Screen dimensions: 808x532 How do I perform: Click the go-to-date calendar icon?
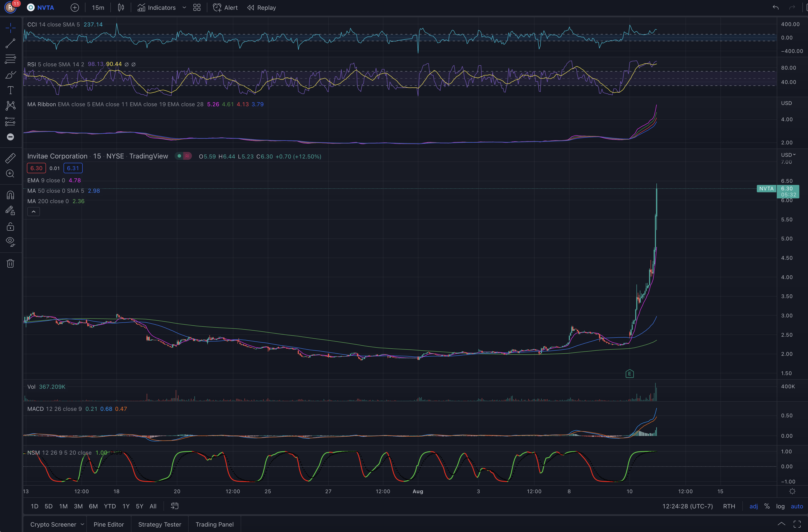[x=175, y=506]
